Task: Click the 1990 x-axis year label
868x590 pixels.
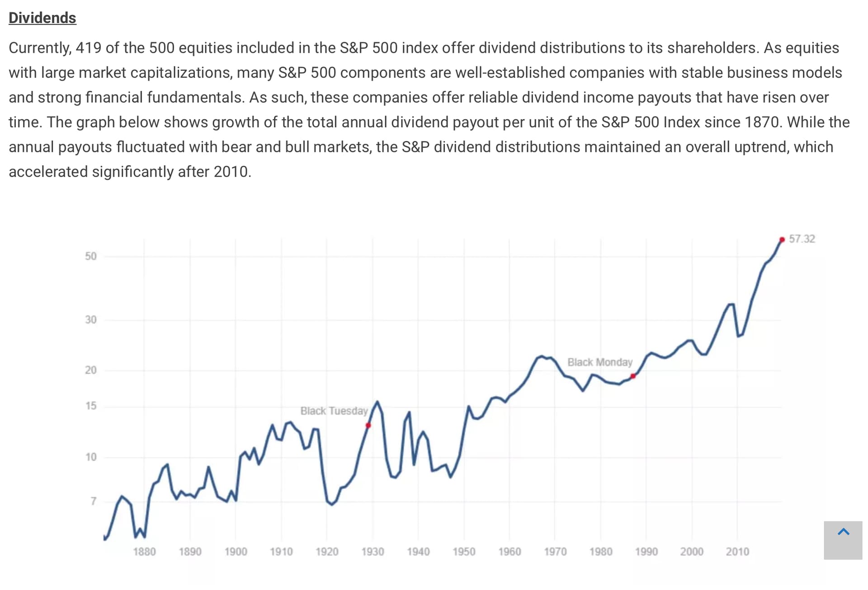Action: 646,552
